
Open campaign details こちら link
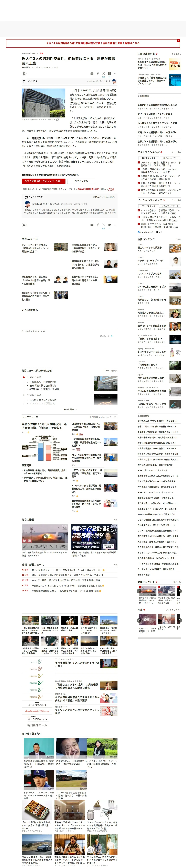pyautogui.click(x=111, y=189)
